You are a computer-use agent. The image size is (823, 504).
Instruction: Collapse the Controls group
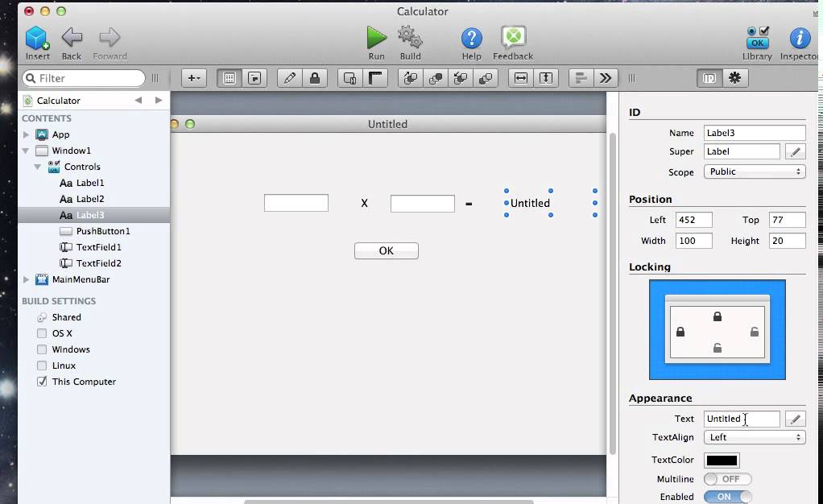click(38, 167)
